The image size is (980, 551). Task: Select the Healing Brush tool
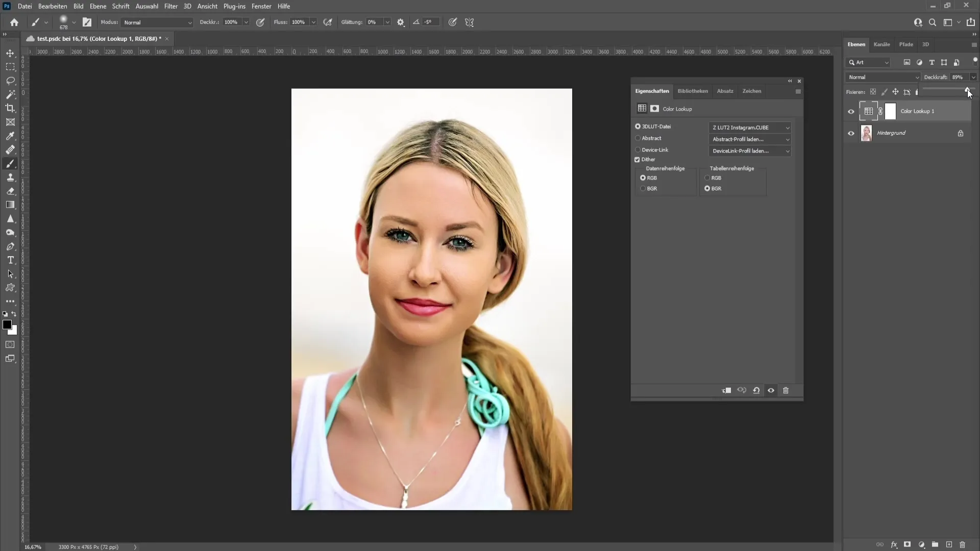[x=10, y=149]
